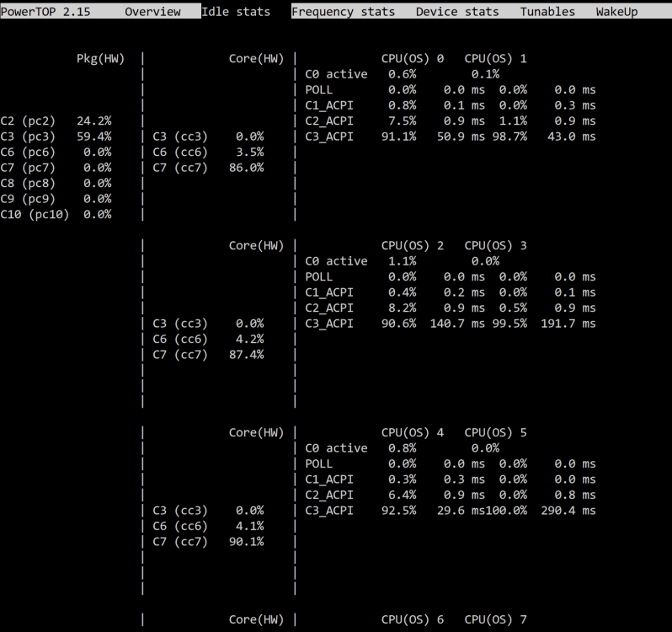Click the 3.5% C6 (cc6) core value
This screenshot has height=632, width=672.
250,153
